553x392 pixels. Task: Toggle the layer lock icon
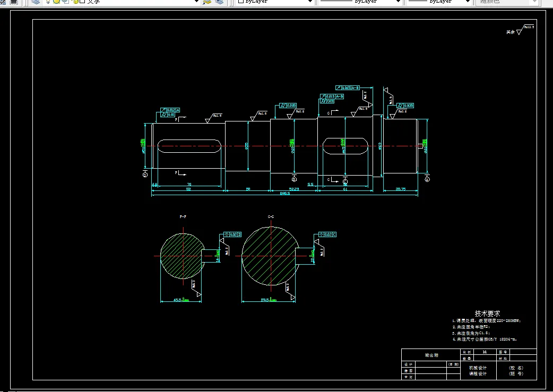pos(75,2)
